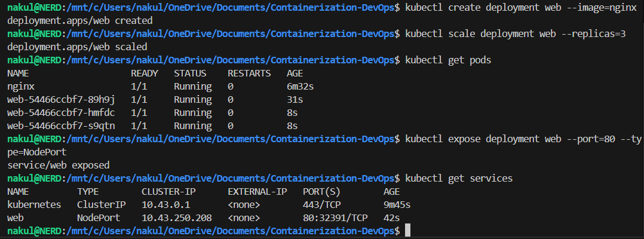Click the ClusterIP service type
Screen dimensions: 644x239
coord(102,204)
